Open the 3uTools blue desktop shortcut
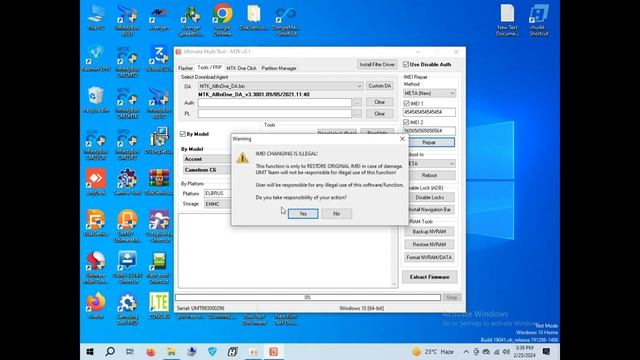The image size is (640, 360). coord(159,58)
